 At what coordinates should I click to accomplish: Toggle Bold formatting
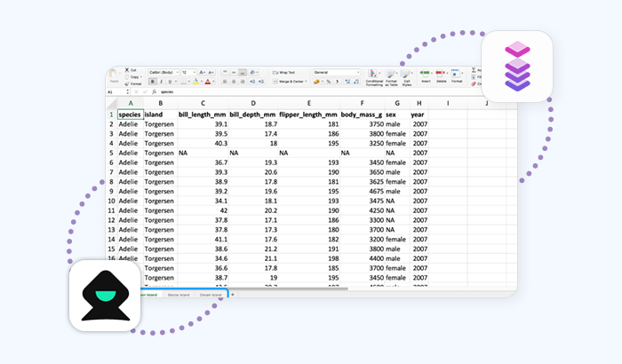tap(152, 82)
